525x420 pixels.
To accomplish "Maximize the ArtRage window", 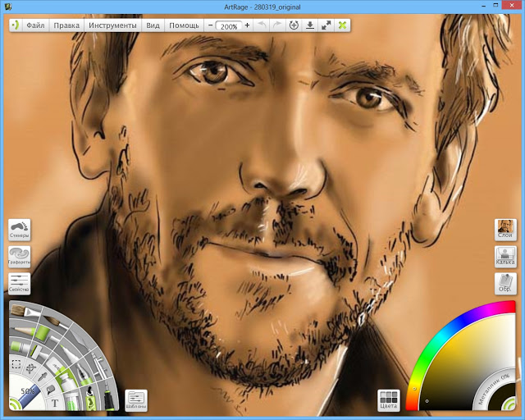I will (x=495, y=5).
